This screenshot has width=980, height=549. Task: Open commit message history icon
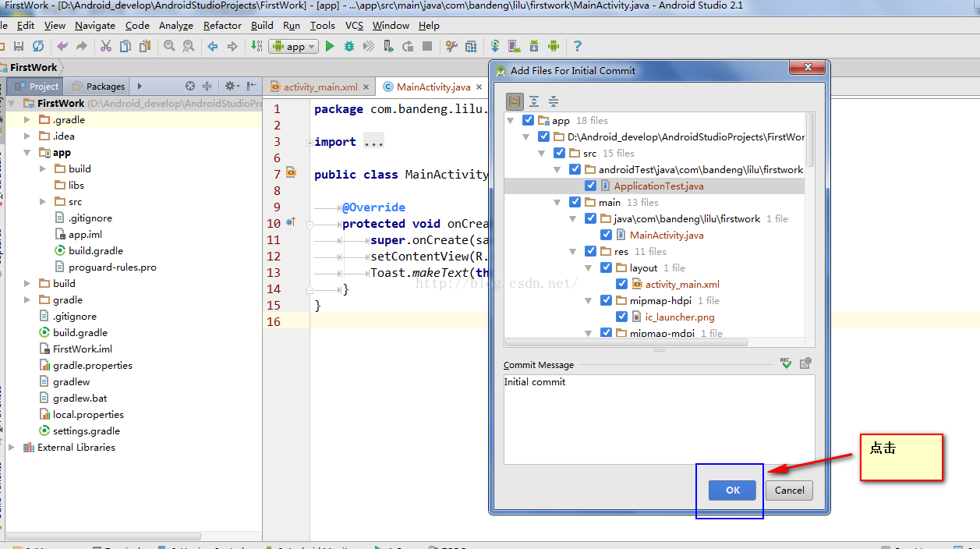point(805,363)
